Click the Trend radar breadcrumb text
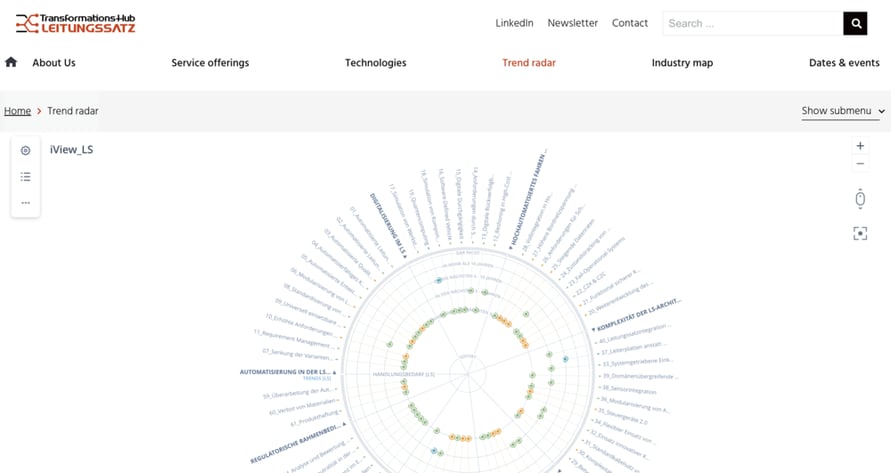Image resolution: width=891 pixels, height=473 pixels. coord(73,111)
